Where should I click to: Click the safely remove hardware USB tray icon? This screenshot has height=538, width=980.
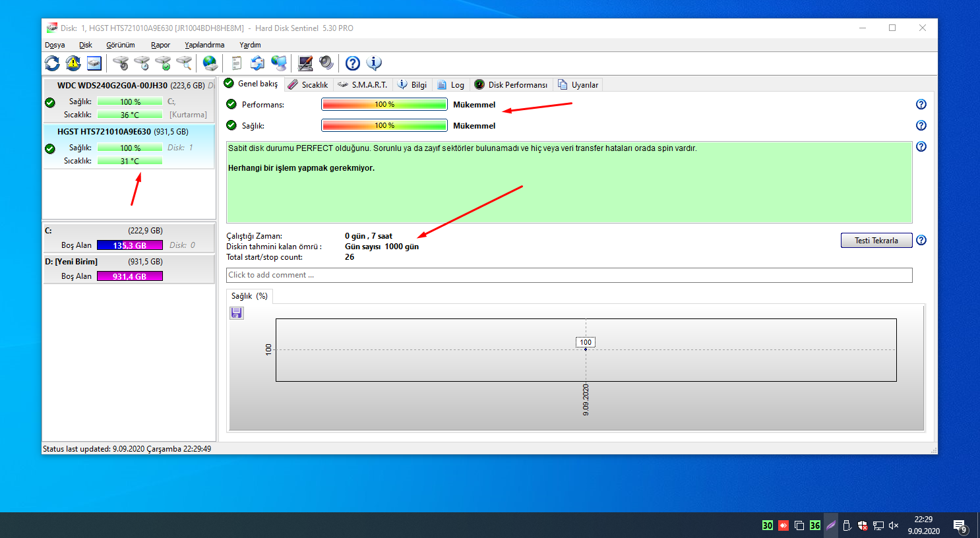(847, 525)
